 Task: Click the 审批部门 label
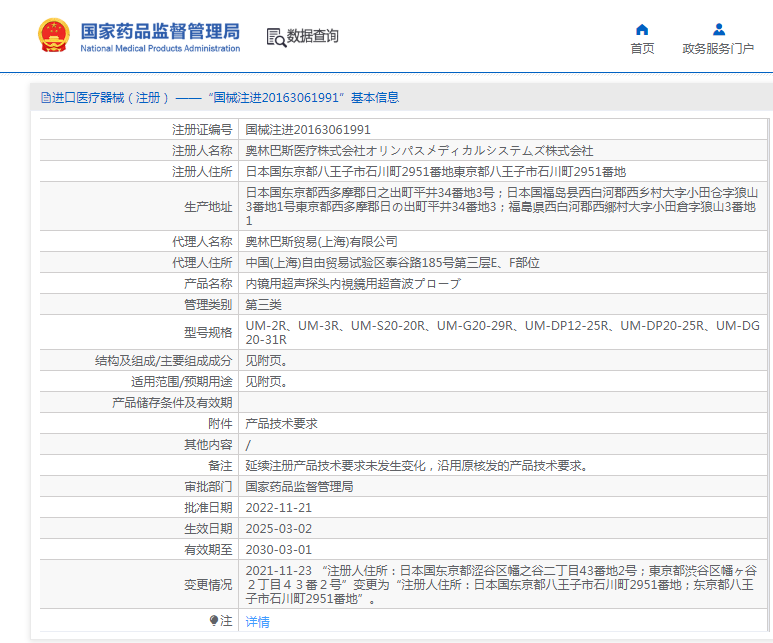(208, 487)
